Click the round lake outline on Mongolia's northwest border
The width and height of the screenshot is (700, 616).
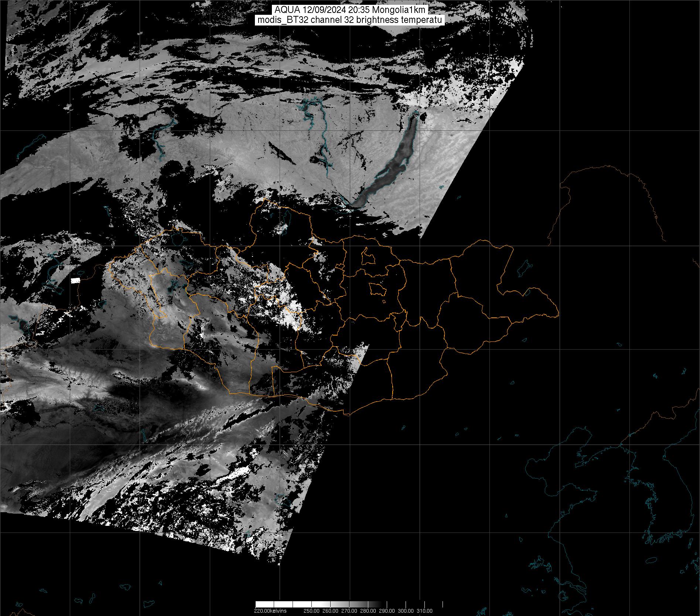[x=178, y=238]
